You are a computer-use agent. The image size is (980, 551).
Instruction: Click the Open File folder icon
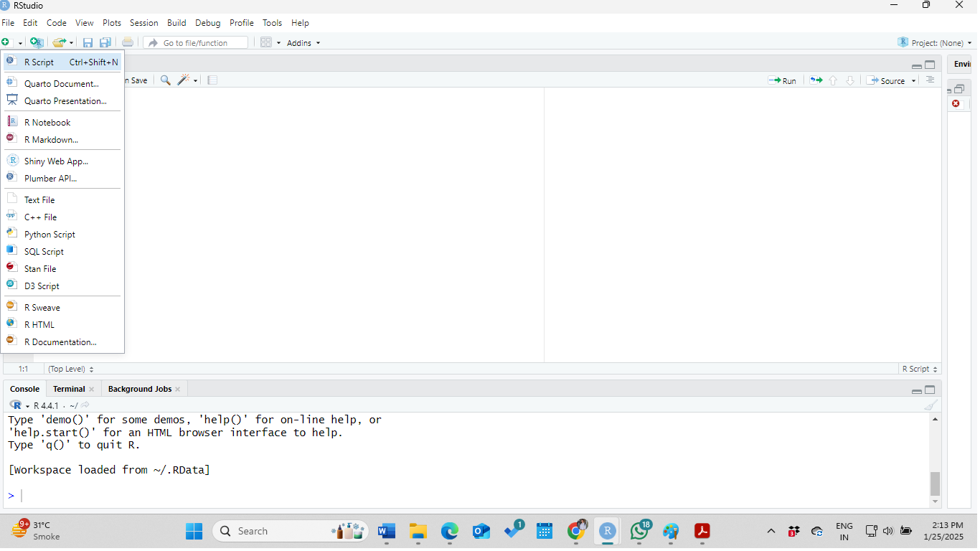(60, 43)
